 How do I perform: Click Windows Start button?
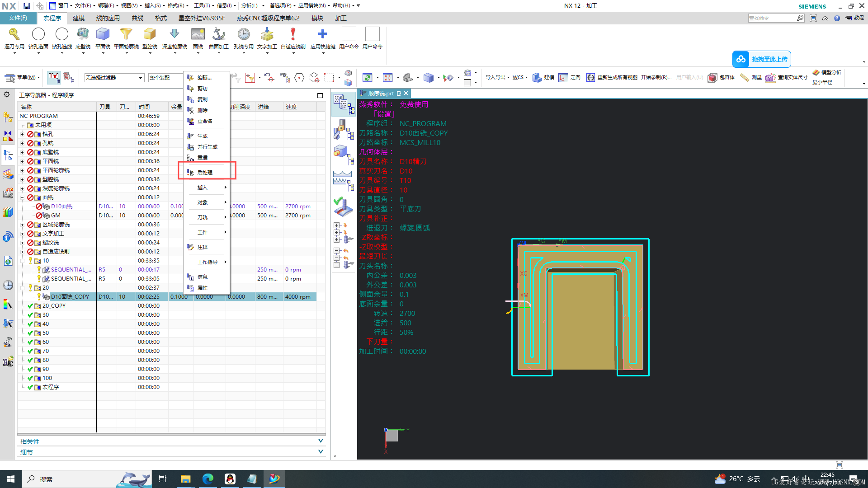[11, 479]
